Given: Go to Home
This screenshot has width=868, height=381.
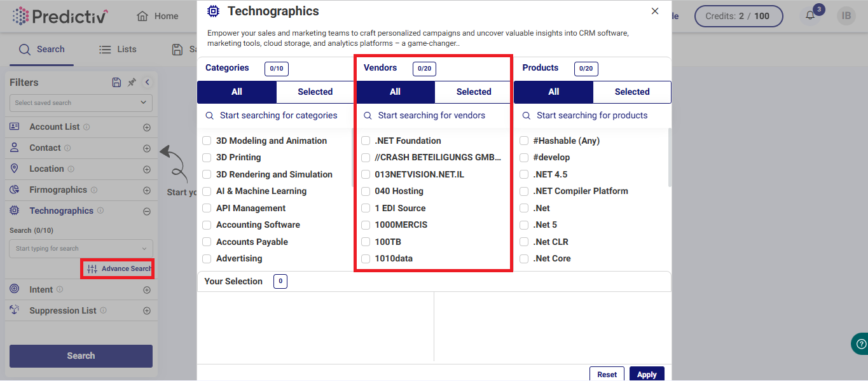Looking at the screenshot, I should coord(158,16).
